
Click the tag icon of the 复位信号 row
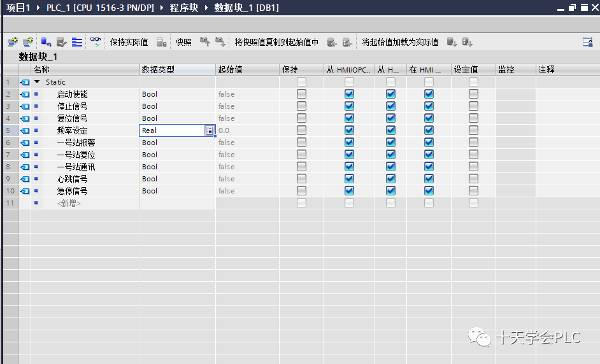click(x=25, y=118)
